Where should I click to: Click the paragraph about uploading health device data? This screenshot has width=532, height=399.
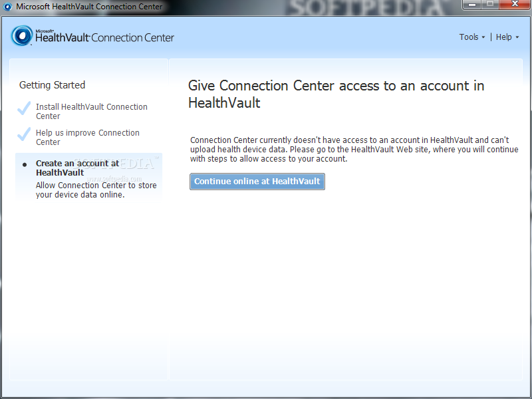click(x=354, y=149)
